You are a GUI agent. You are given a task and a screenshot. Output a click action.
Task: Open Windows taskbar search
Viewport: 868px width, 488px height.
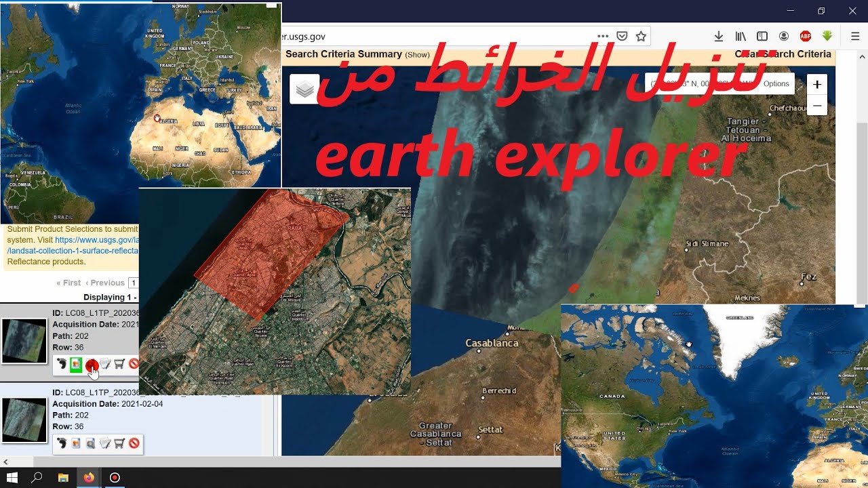point(37,477)
